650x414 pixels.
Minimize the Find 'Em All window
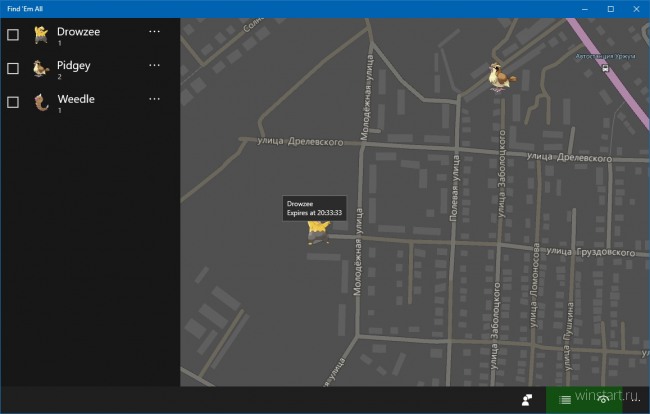(585, 9)
